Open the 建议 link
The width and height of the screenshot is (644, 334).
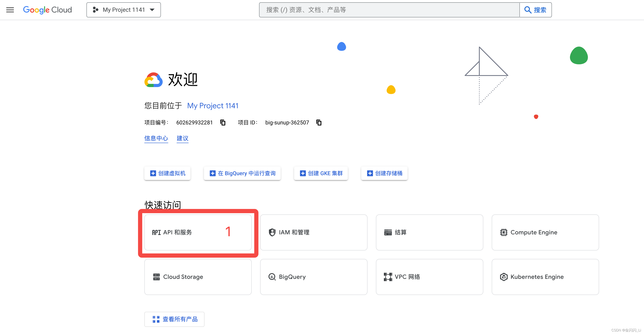tap(183, 138)
